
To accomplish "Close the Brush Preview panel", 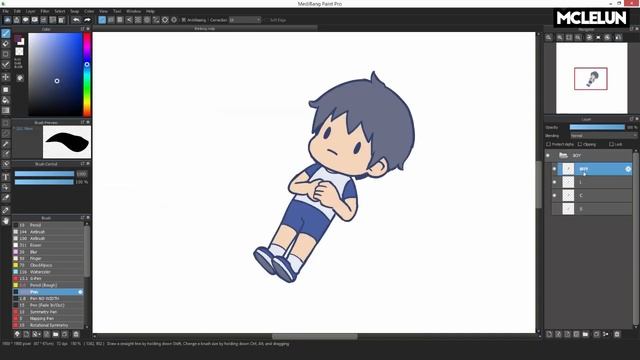I will pos(88,122).
